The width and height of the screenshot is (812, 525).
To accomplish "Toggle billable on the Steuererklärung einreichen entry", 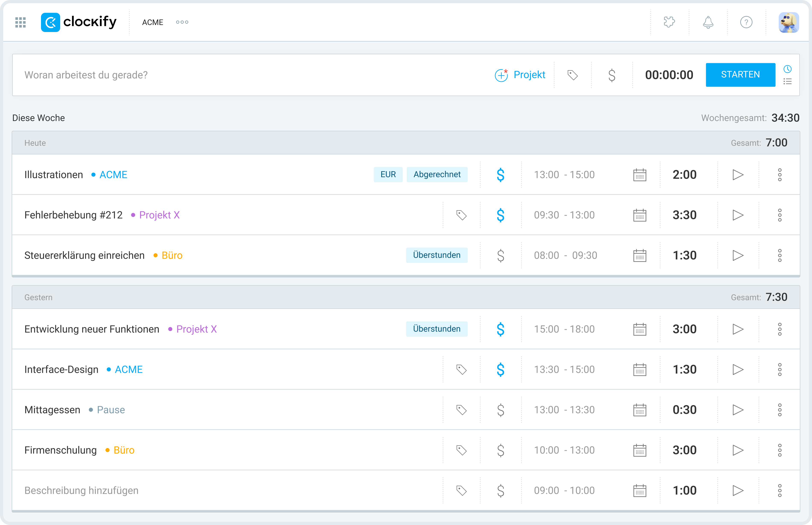I will click(x=500, y=255).
